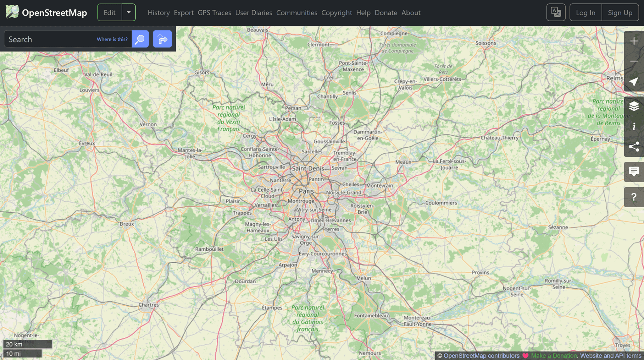Click the zoom in plus icon

(x=634, y=41)
